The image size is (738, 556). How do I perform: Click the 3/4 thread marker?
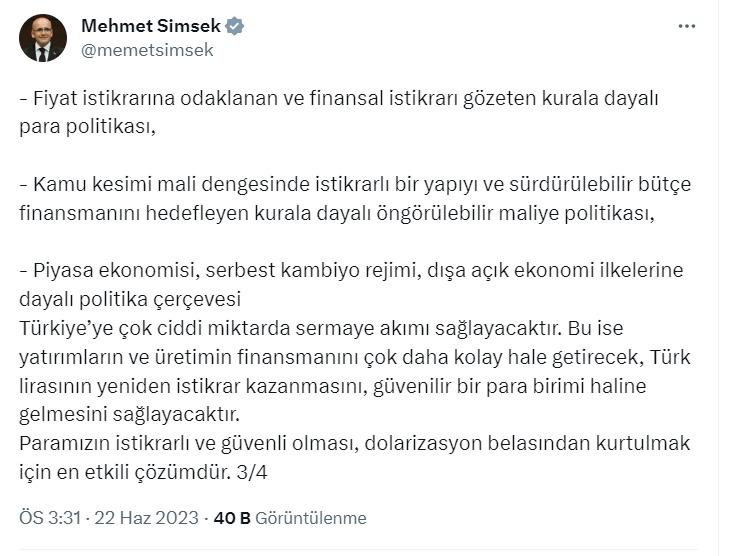pyautogui.click(x=252, y=472)
